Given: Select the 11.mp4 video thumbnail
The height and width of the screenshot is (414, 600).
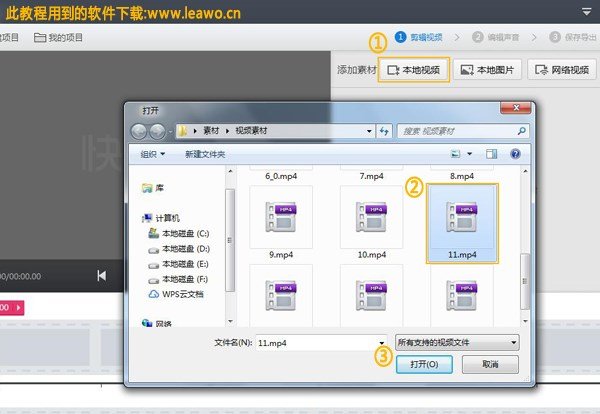Looking at the screenshot, I should [x=462, y=222].
